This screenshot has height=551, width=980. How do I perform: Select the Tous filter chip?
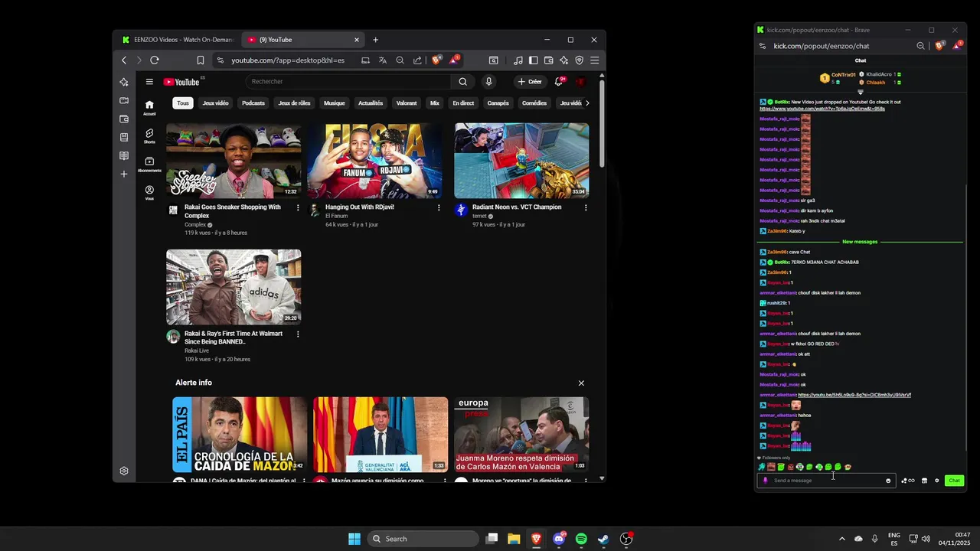pyautogui.click(x=182, y=103)
